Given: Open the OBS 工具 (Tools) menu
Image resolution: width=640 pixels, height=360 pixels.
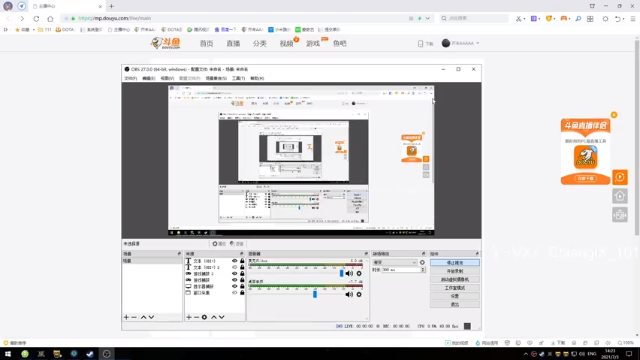Looking at the screenshot, I should pos(238,78).
